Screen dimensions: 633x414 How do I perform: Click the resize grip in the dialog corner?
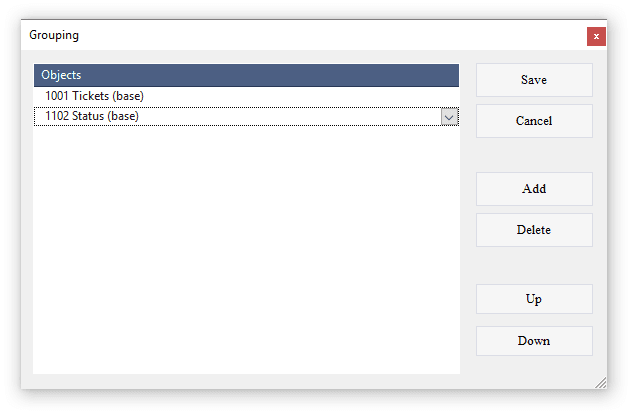click(x=600, y=382)
